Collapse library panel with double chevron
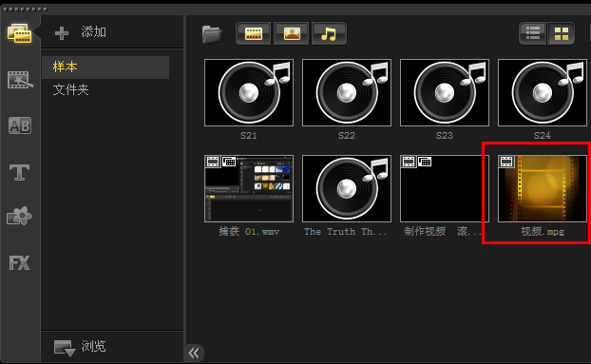Screen dimensions: 591x364 (194, 354)
